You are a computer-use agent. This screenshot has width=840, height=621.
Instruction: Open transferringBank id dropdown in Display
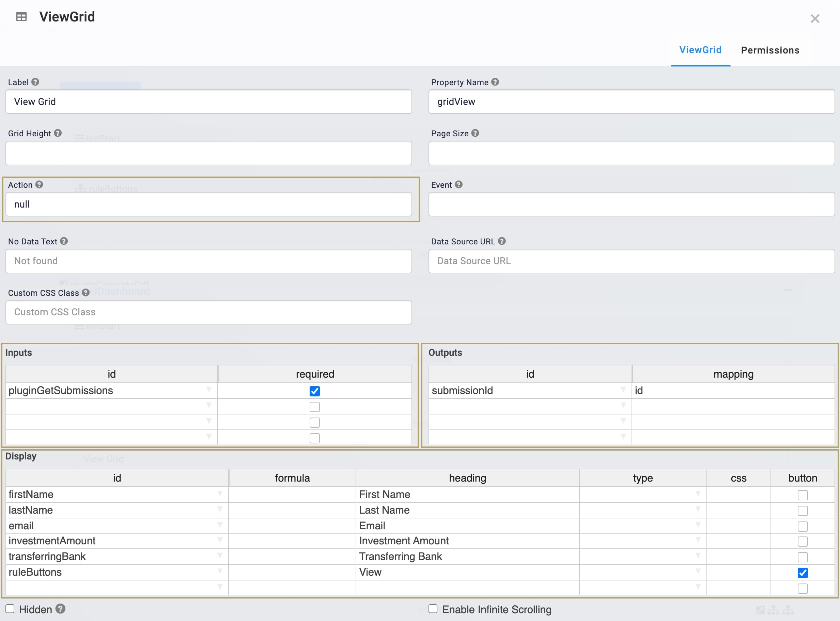pos(220,556)
